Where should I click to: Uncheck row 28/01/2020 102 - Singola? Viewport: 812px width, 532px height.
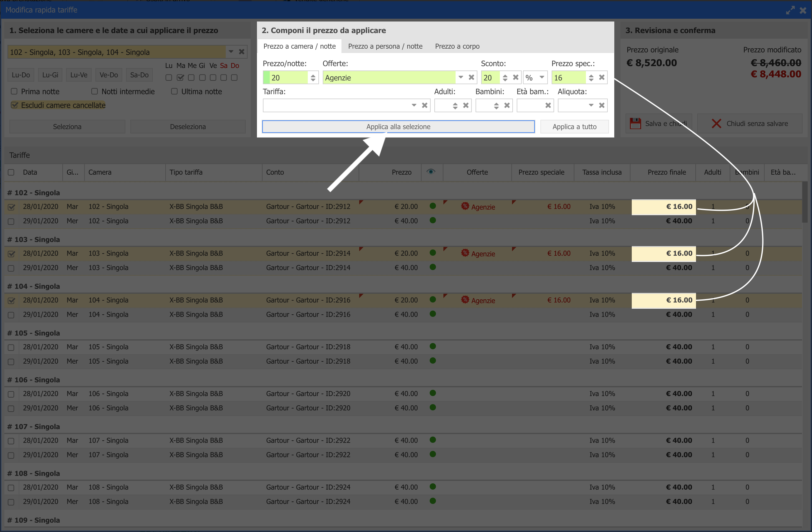tap(11, 207)
